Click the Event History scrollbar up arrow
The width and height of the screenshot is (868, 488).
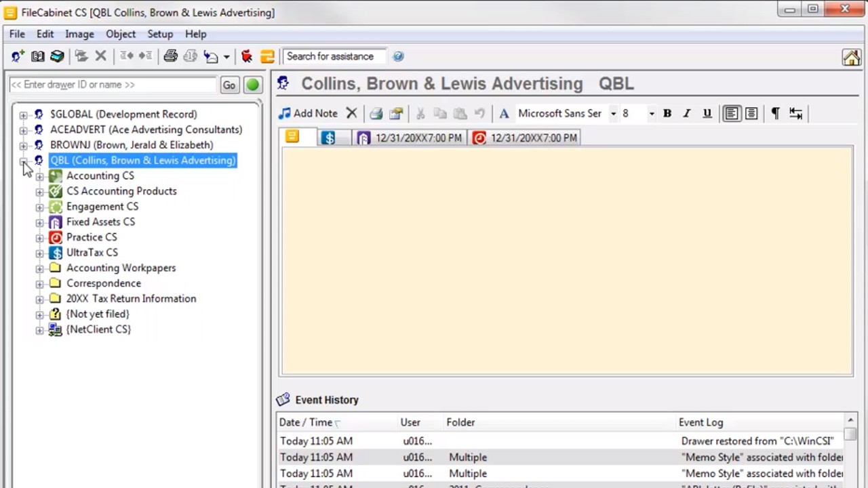pos(850,420)
